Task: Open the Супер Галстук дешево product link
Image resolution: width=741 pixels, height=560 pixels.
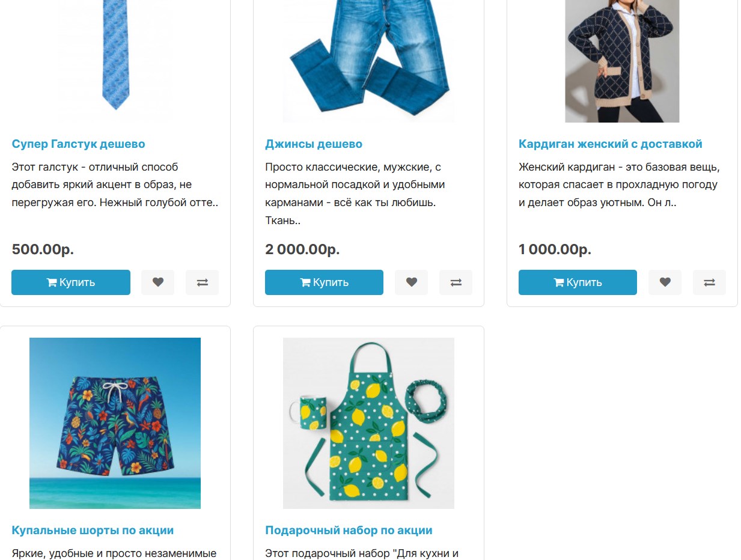Action: pos(78,144)
